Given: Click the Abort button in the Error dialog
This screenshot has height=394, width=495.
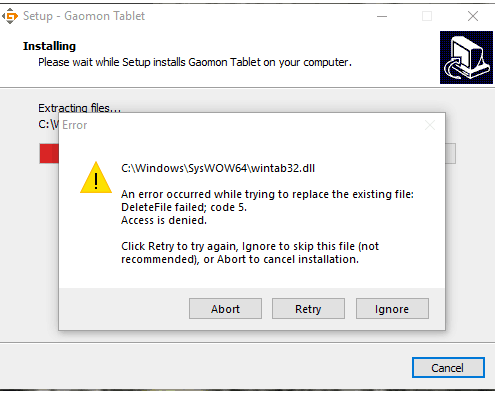Looking at the screenshot, I should (225, 309).
